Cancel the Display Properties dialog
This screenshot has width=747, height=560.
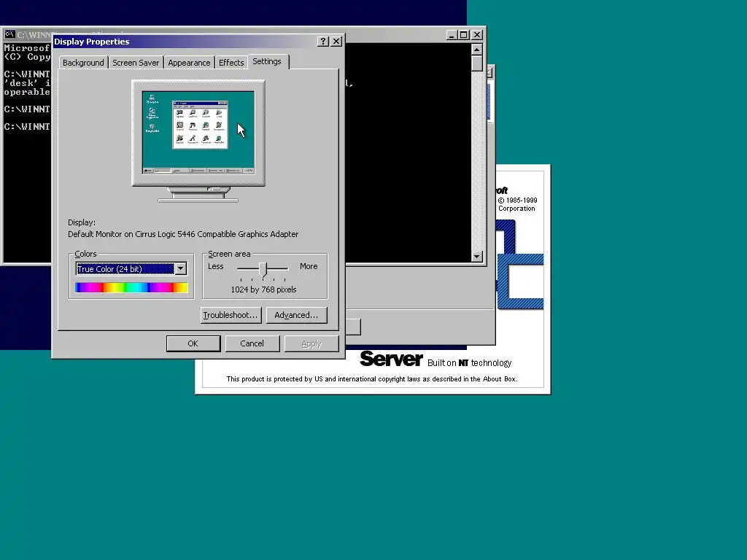pyautogui.click(x=252, y=343)
